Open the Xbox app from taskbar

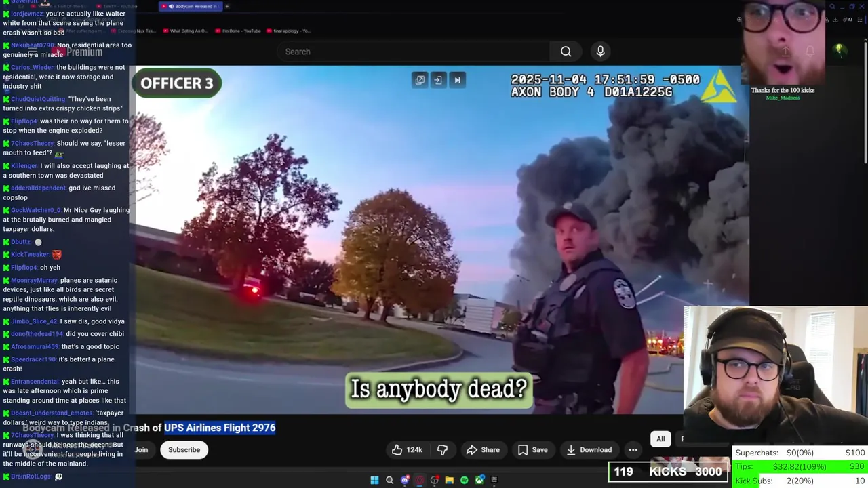click(x=479, y=480)
